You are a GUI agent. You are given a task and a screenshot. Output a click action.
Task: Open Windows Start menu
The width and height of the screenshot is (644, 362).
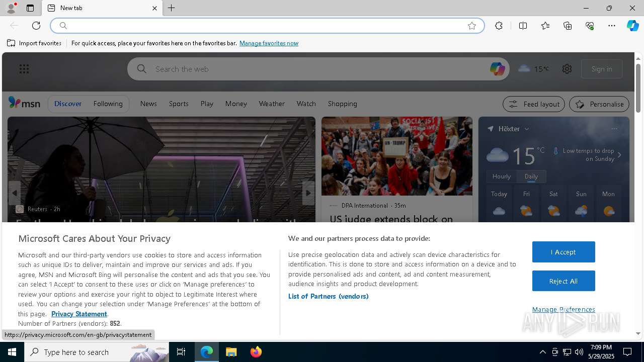point(12,352)
